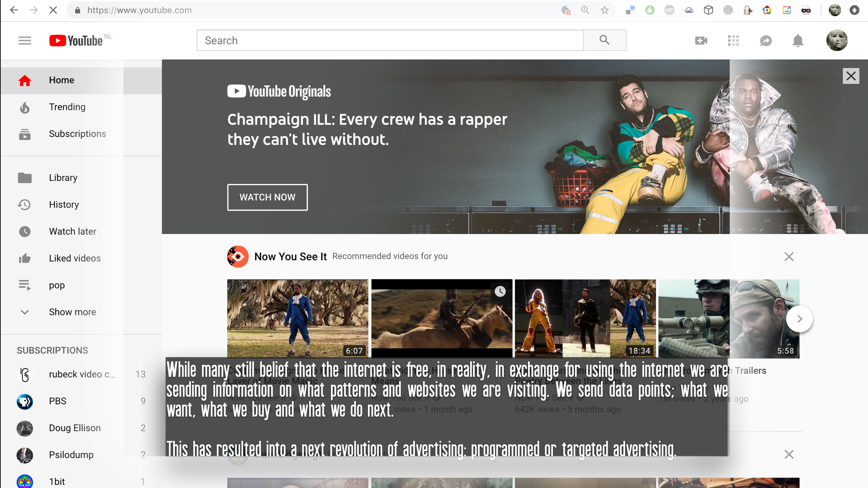Click the translate icon in address bar

tap(566, 10)
